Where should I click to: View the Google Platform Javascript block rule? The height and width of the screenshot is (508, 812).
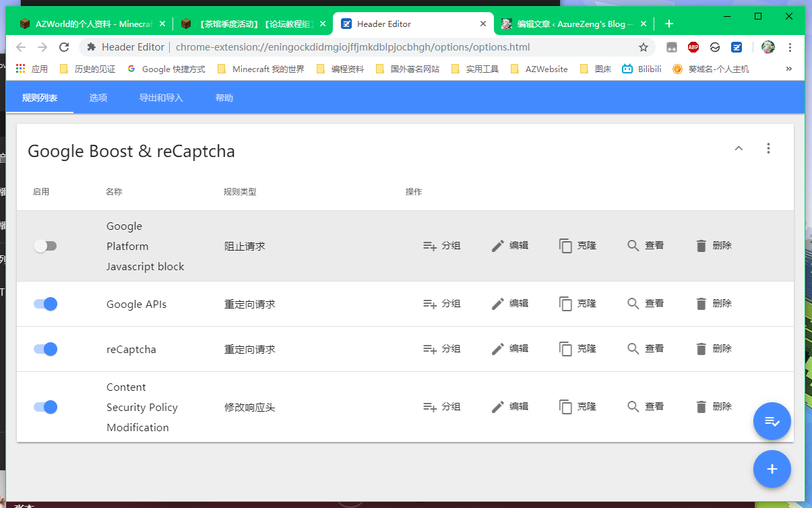click(x=646, y=246)
